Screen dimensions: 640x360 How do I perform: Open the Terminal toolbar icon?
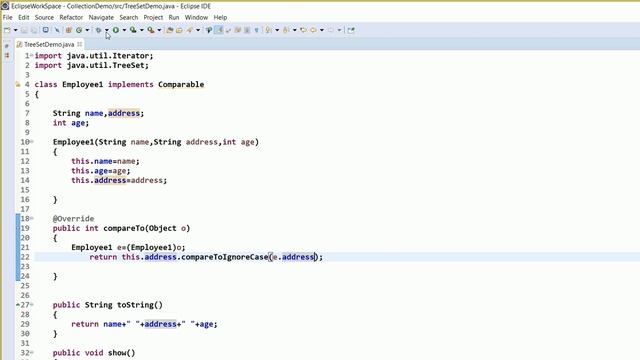click(46, 30)
